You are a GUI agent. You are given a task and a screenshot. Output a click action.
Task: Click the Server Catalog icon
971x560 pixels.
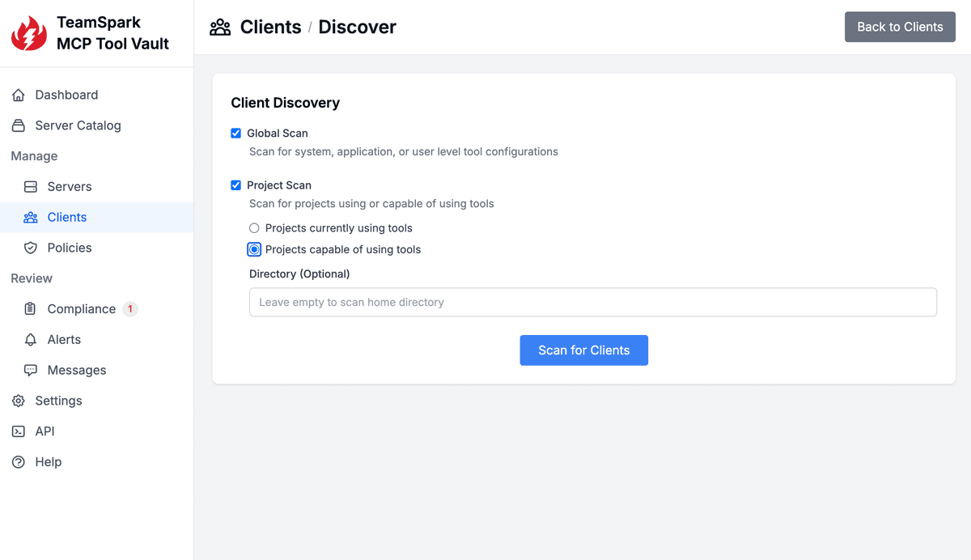(x=19, y=125)
